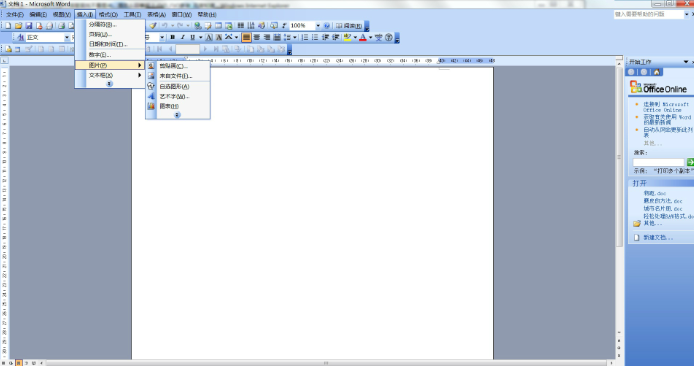Select Align Right alignment
Screen dimensions: 694x366
pos(267,37)
